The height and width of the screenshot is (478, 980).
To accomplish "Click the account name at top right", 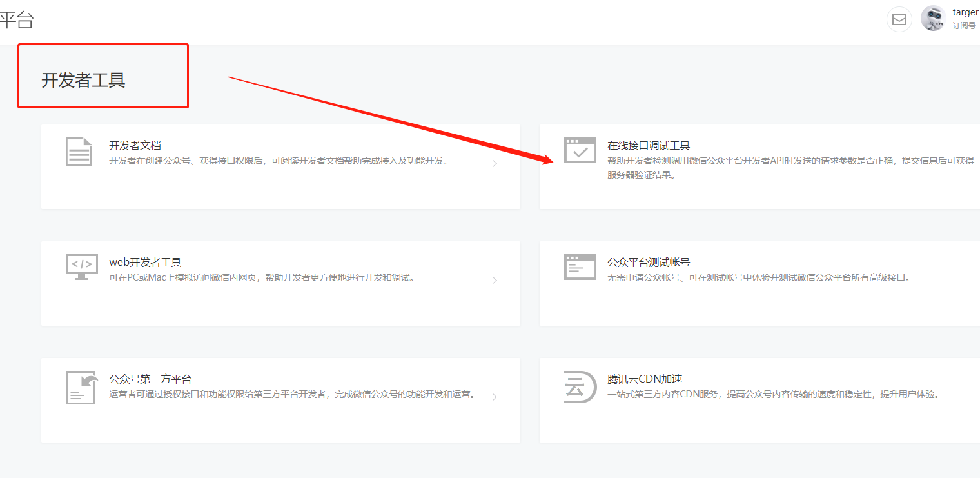I will 966,13.
